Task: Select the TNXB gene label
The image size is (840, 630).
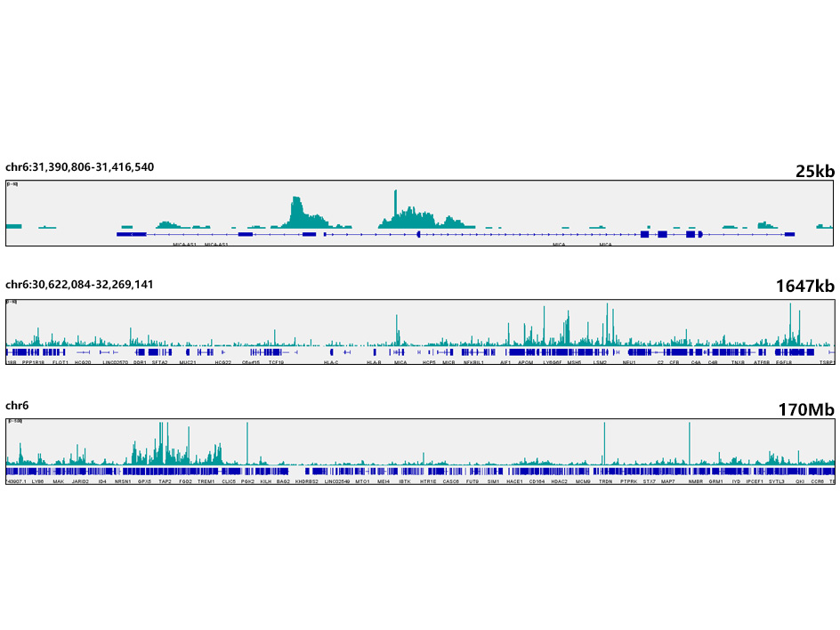Action: (738, 363)
